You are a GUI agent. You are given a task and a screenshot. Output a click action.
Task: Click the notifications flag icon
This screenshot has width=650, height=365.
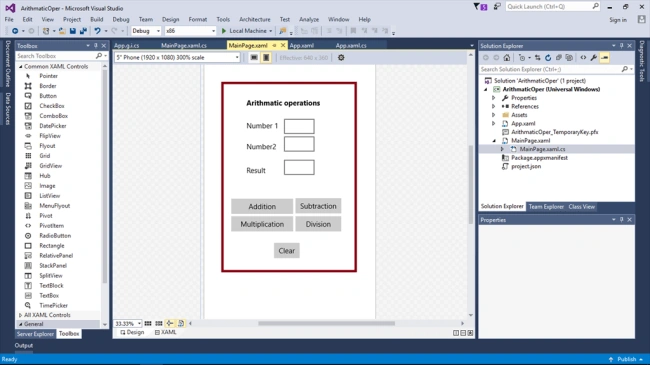tap(480, 7)
